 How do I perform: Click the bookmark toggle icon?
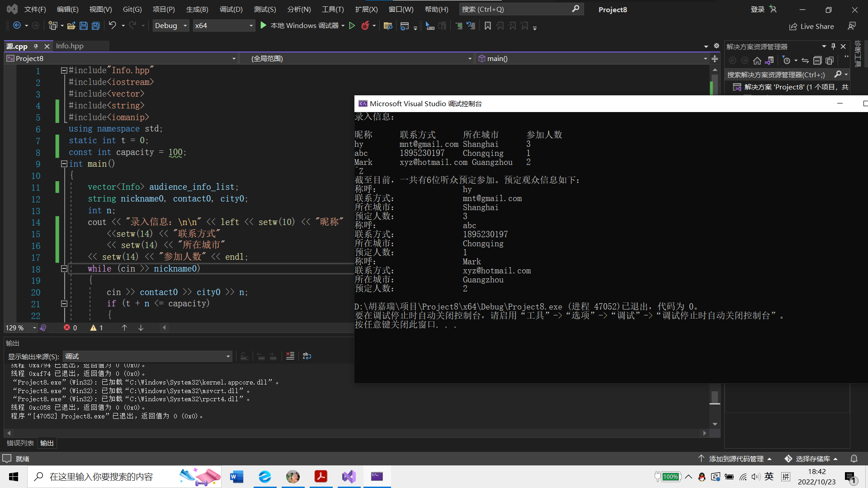tap(487, 26)
